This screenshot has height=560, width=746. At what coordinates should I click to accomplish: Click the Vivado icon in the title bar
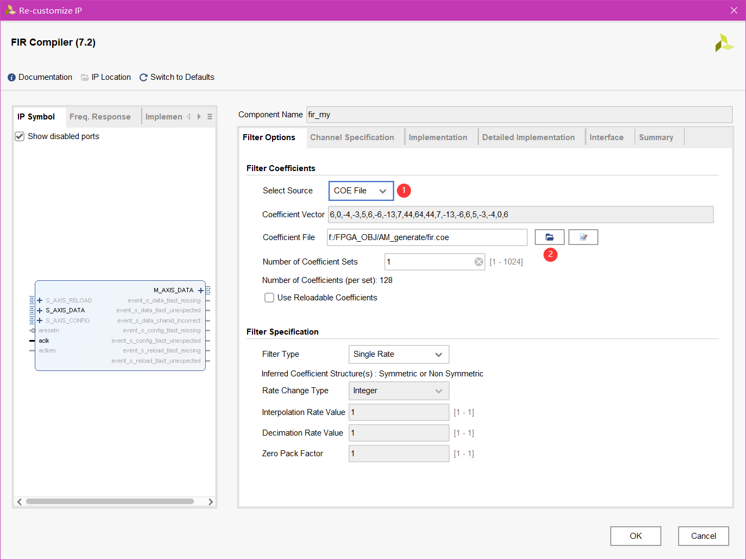tap(10, 10)
